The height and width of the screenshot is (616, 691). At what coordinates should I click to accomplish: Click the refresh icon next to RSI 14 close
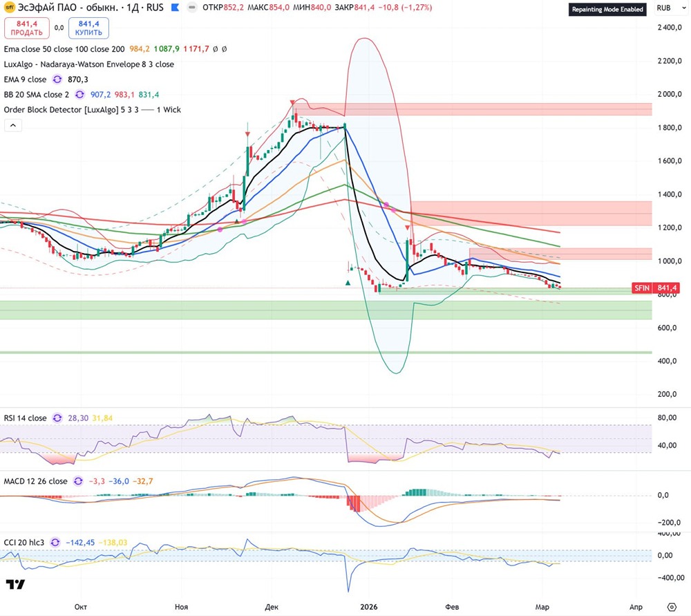pyautogui.click(x=57, y=418)
